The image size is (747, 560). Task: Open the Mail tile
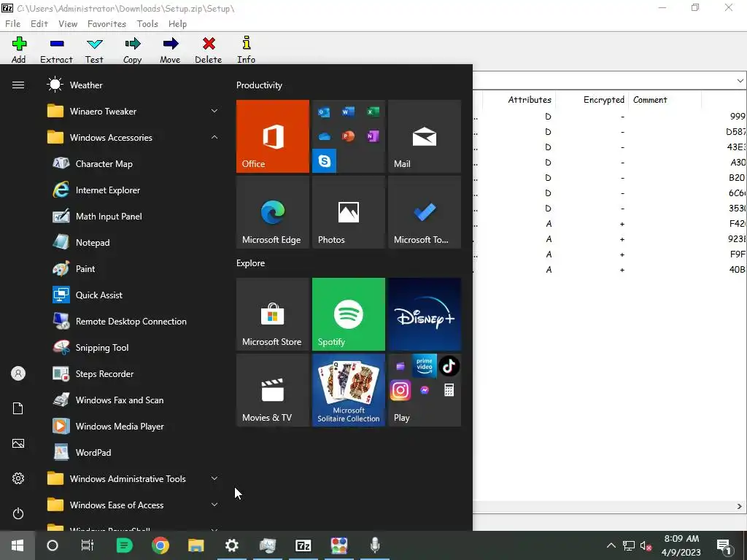[x=425, y=136]
